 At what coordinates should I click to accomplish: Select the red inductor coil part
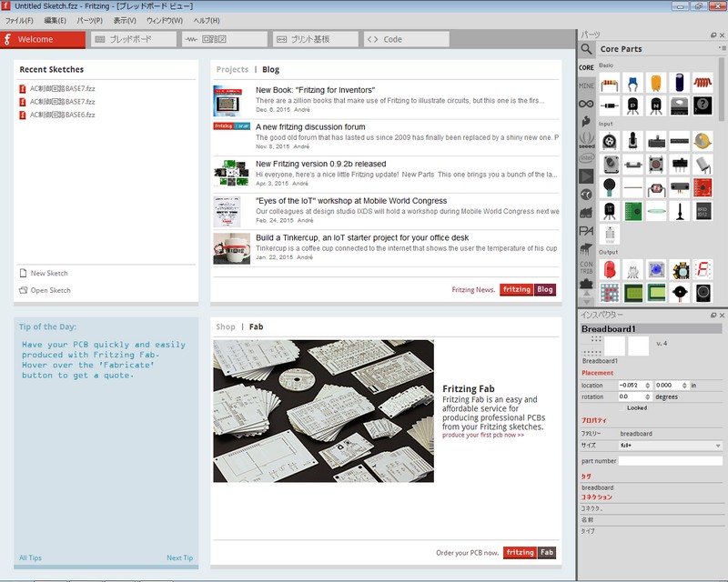coord(703,84)
